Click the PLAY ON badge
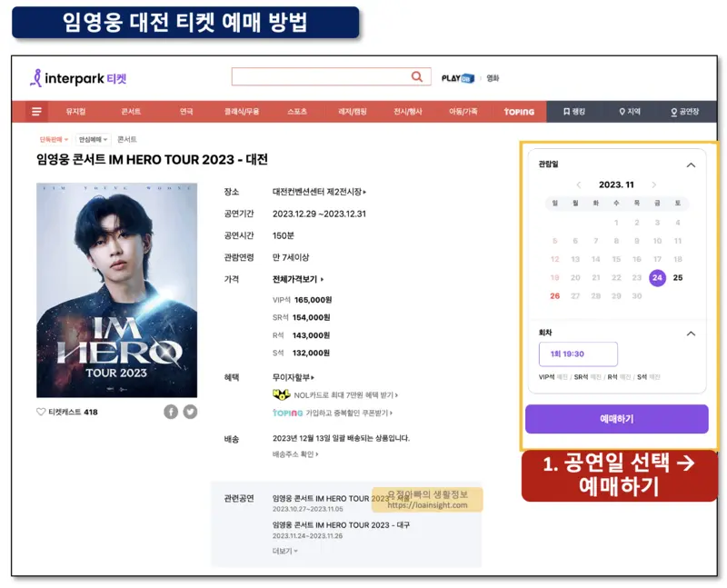Viewport: 727px width, 588px height. tap(460, 76)
